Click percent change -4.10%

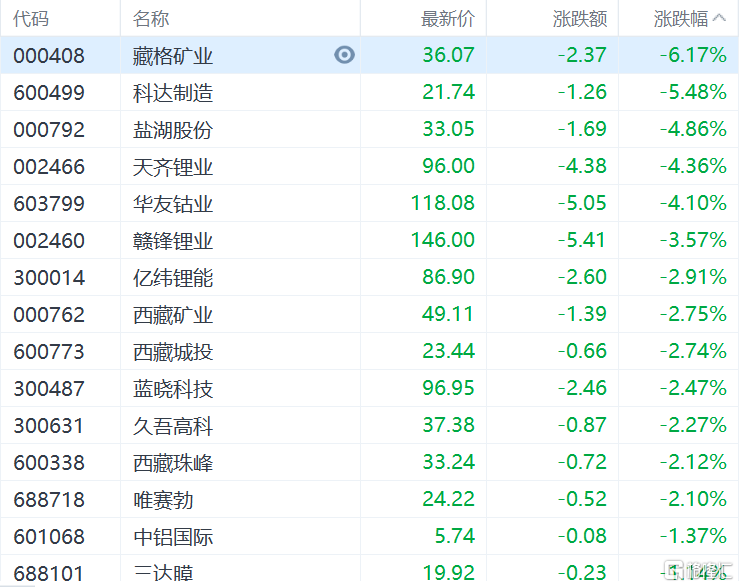point(693,203)
